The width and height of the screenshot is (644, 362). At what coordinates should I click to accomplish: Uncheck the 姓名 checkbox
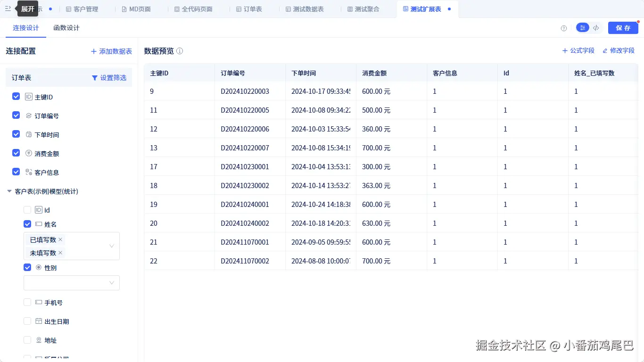27,224
